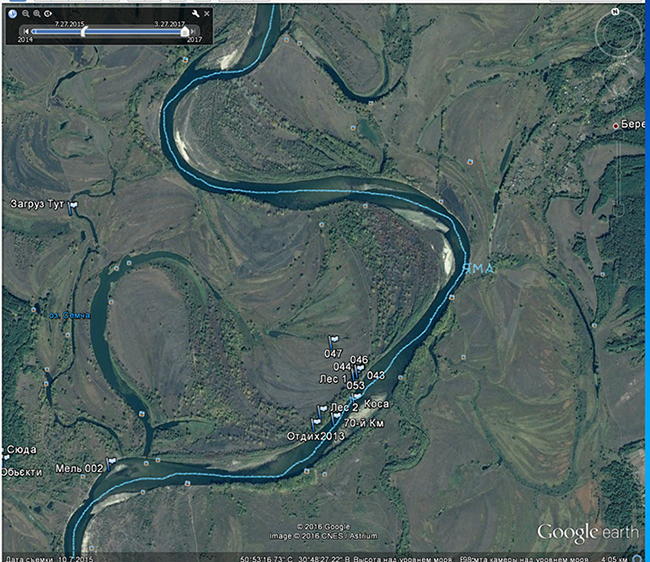This screenshot has height=562, width=650.
Task: Step forward to next imagery date
Action: (194, 31)
